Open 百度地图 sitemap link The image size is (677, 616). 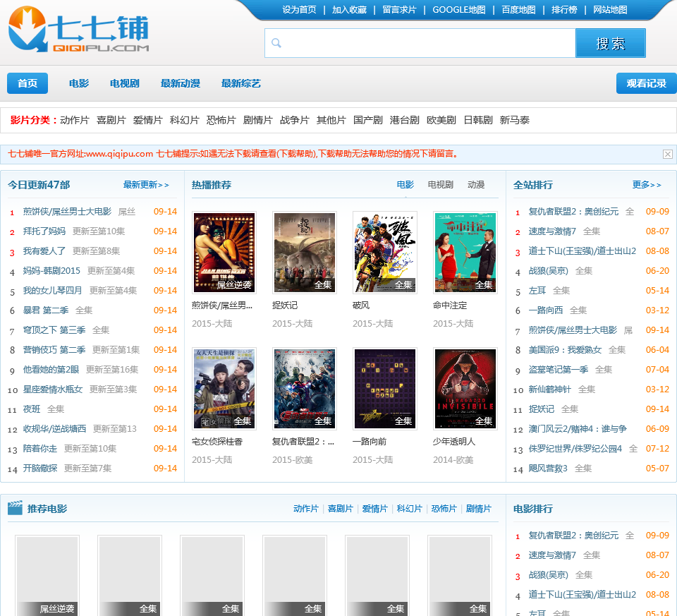click(x=518, y=10)
